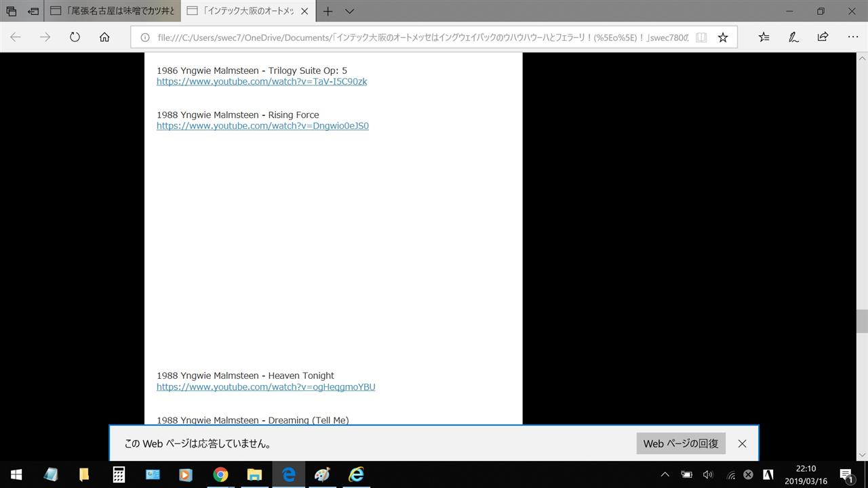Click the IME input mode indicator
Screen dimensions: 868x488
tap(768, 474)
